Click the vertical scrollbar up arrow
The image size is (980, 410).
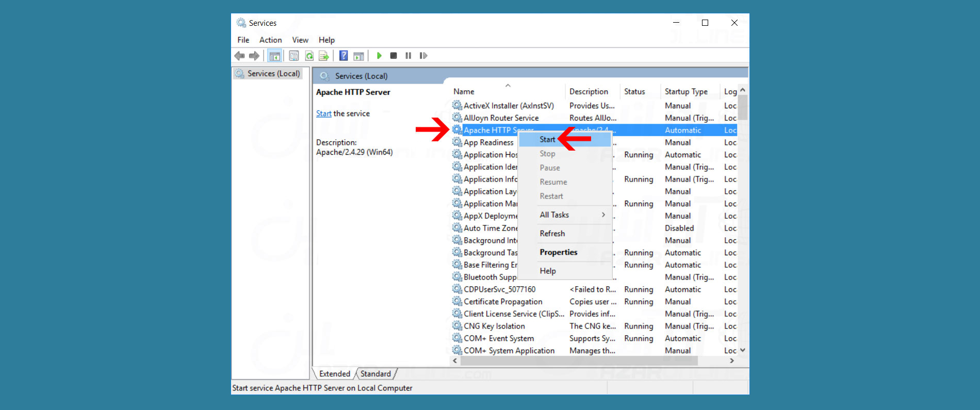click(743, 90)
